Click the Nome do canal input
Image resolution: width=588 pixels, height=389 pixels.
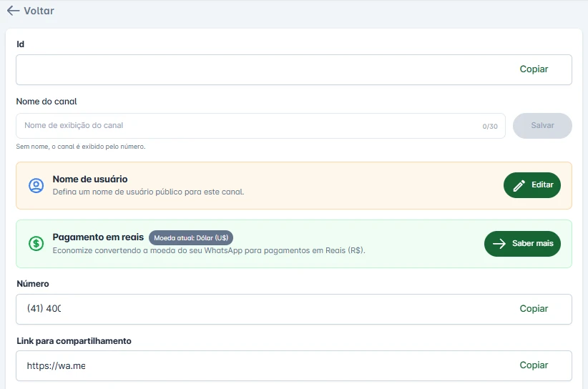coord(260,126)
